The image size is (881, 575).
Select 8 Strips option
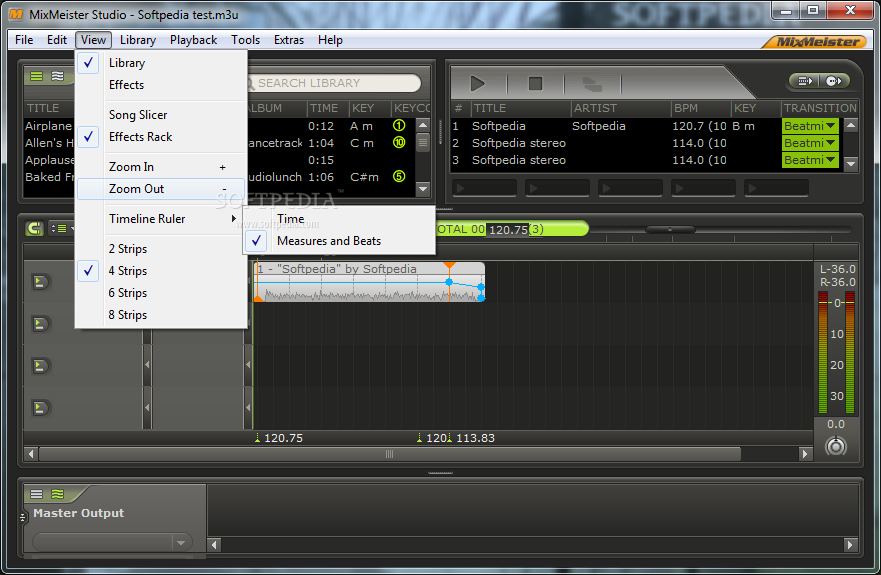point(161,315)
